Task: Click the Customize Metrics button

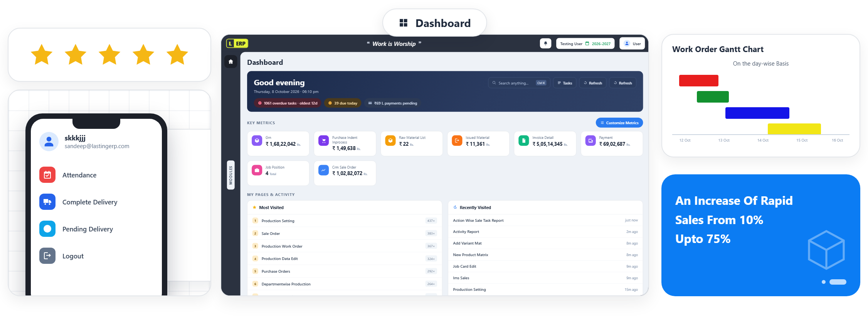Action: tap(619, 123)
